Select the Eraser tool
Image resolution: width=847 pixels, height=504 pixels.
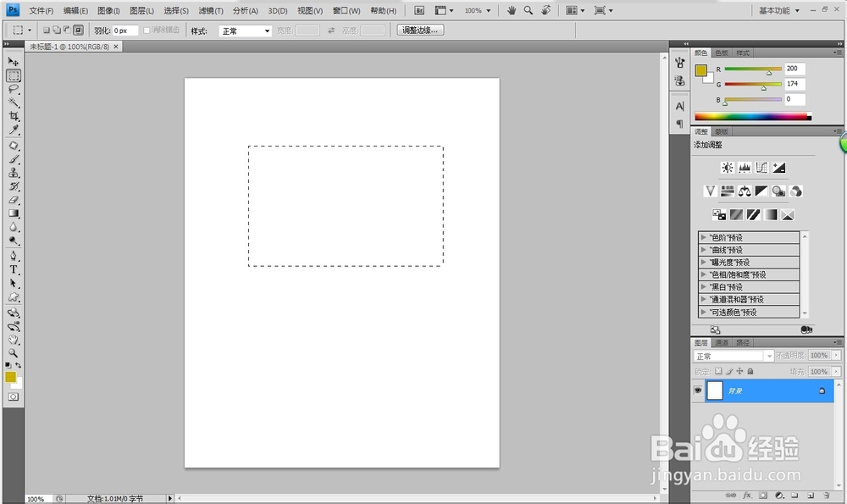(14, 200)
